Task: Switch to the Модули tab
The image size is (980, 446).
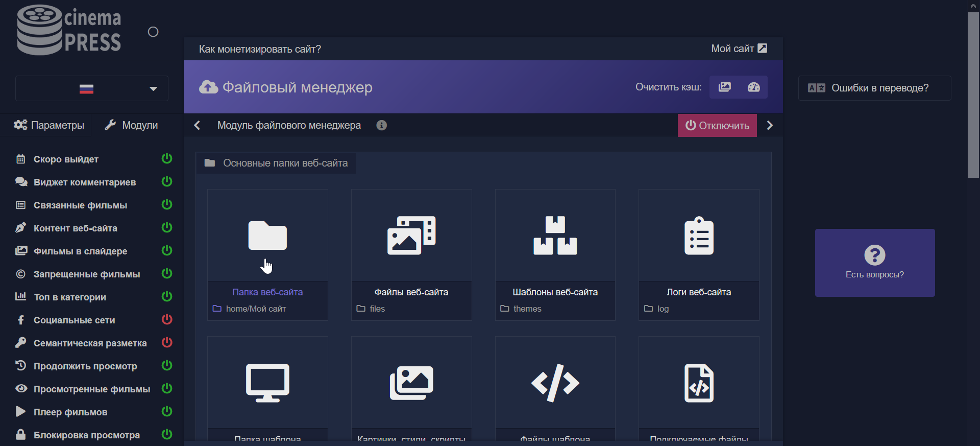Action: [x=131, y=125]
